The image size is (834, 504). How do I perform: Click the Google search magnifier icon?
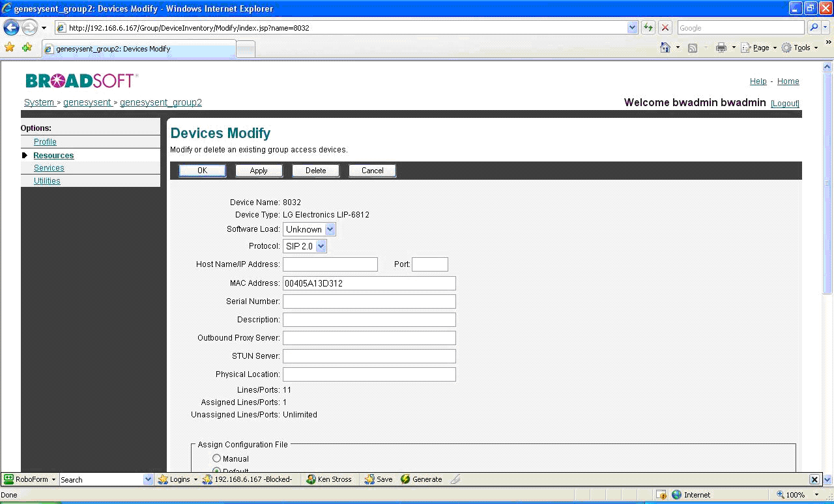click(x=814, y=28)
